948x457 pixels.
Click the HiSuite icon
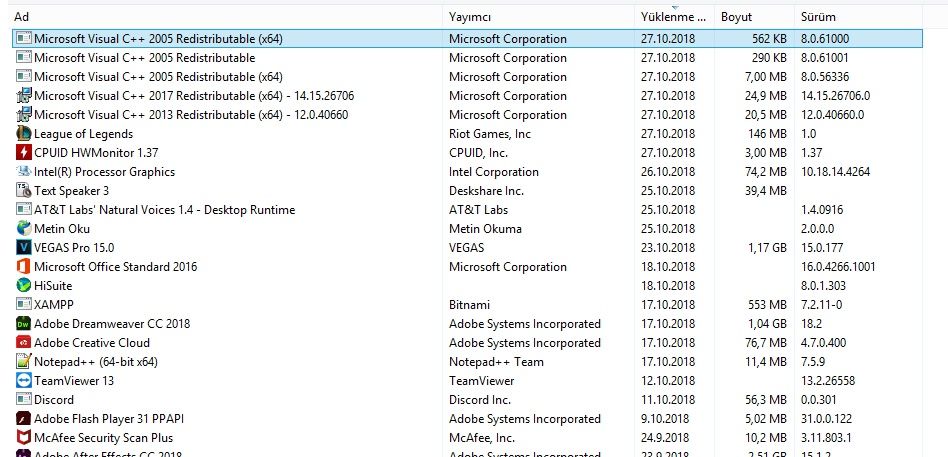(x=24, y=286)
